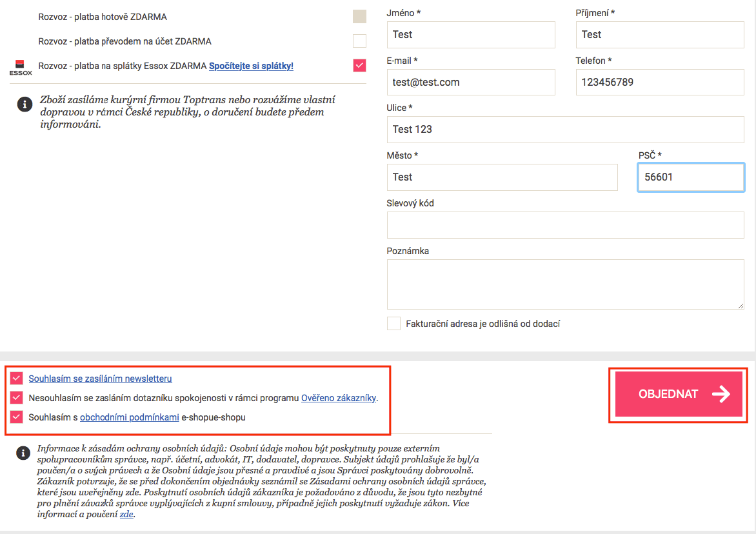Click into the Slevový kód field
The height and width of the screenshot is (534, 756).
565,225
